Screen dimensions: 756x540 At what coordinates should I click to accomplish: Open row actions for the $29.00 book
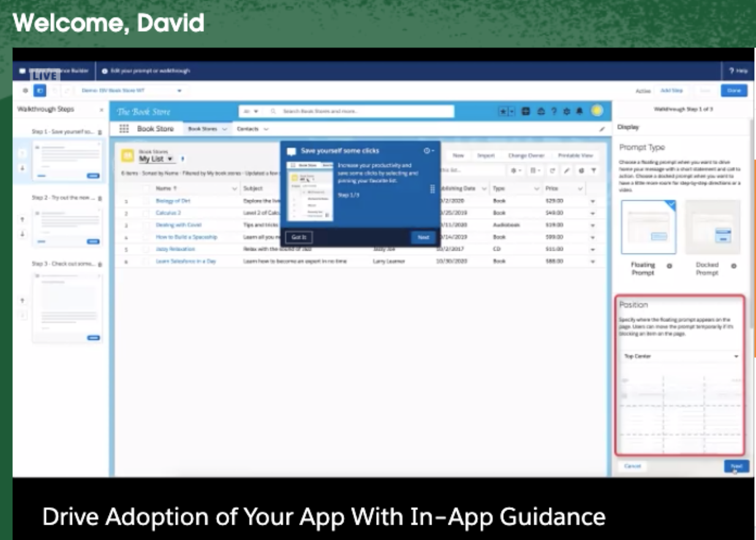(x=593, y=201)
